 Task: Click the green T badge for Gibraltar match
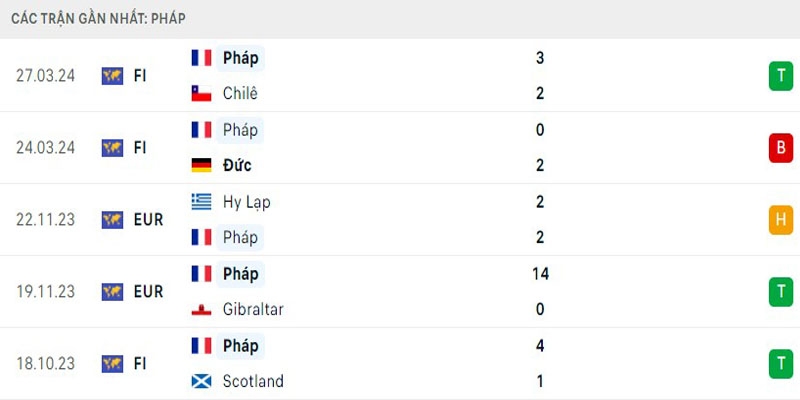click(x=780, y=292)
